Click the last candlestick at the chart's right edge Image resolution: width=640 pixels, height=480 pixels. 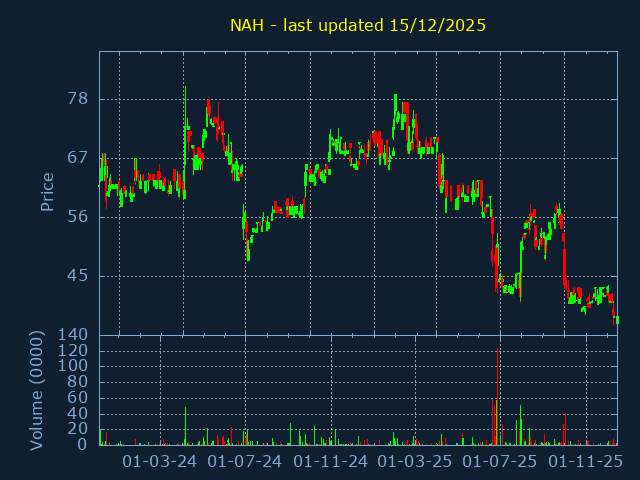616,319
